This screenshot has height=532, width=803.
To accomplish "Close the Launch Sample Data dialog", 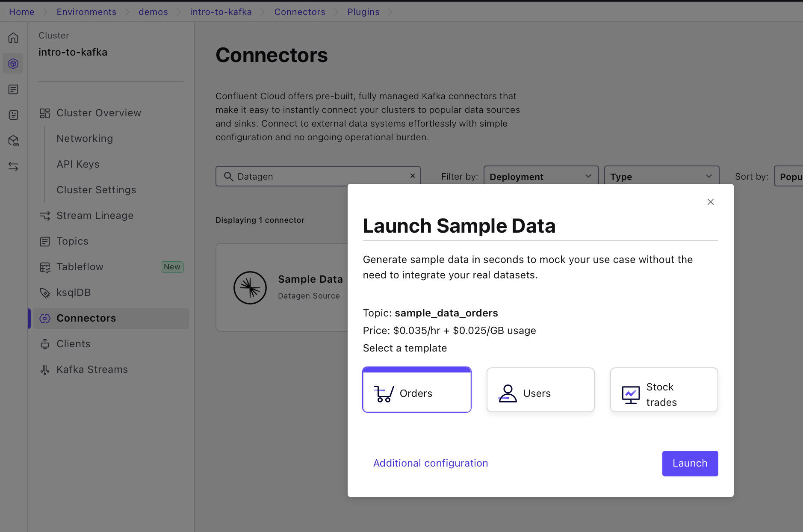I will click(710, 202).
